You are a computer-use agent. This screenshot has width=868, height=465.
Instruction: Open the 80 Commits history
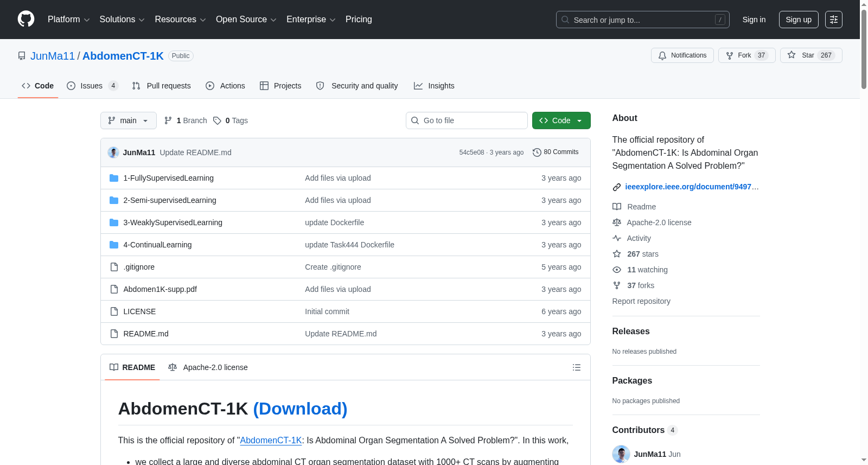click(556, 152)
